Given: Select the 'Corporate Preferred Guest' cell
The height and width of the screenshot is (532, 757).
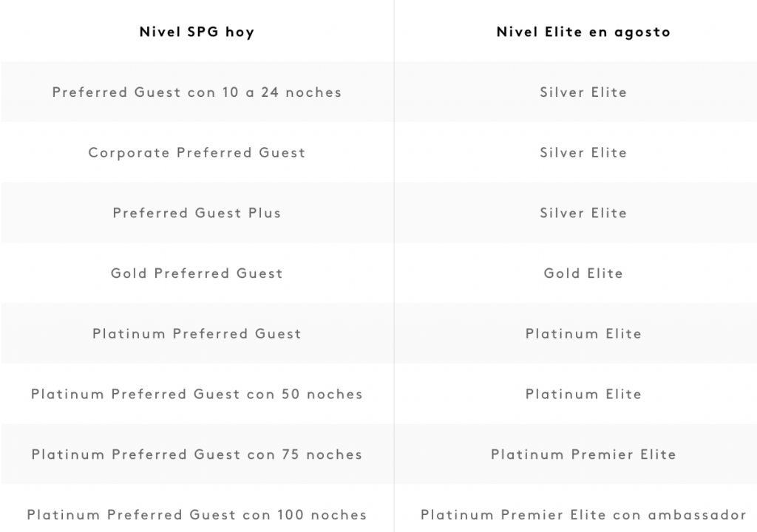Looking at the screenshot, I should tap(197, 152).
